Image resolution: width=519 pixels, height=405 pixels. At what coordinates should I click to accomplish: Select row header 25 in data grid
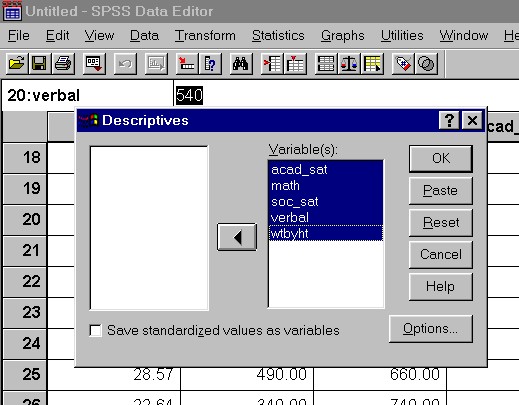(x=25, y=374)
